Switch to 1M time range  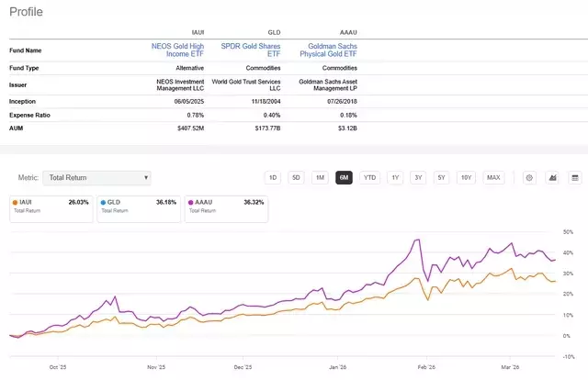(320, 177)
